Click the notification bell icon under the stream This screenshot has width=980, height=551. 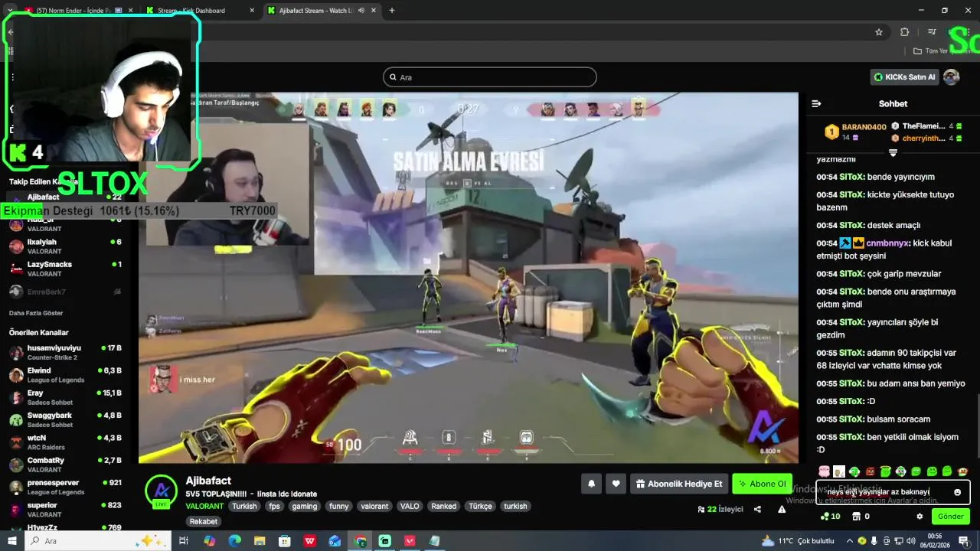(591, 484)
